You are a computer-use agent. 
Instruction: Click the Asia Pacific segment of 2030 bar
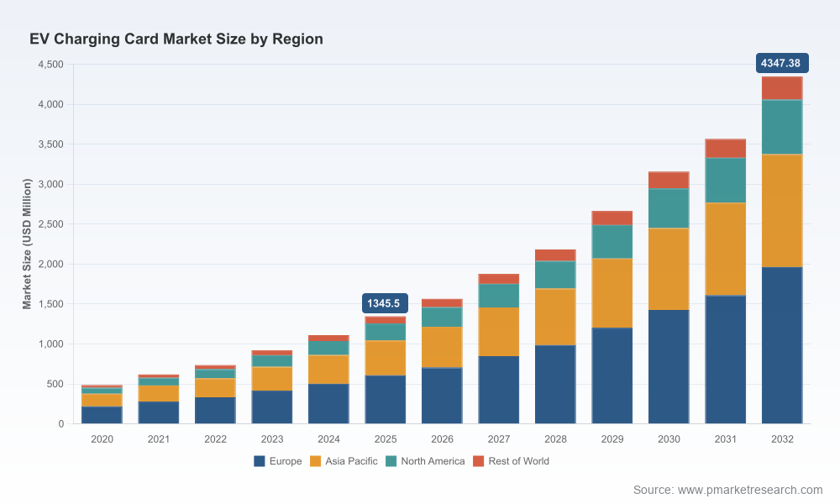(669, 270)
